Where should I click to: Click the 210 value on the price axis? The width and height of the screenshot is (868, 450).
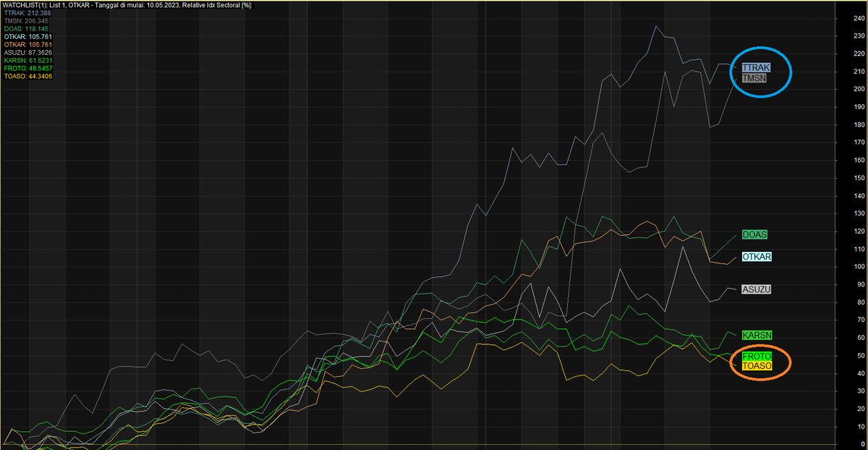[x=859, y=71]
